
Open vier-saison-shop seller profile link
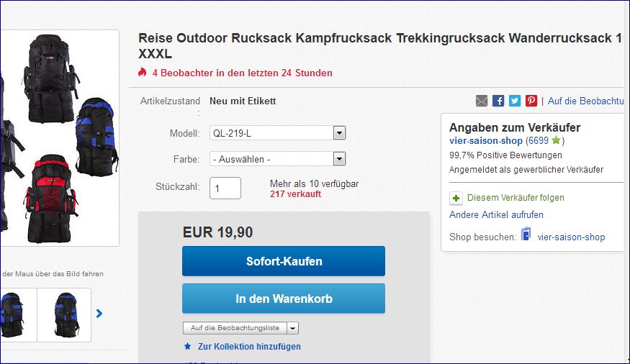point(486,140)
